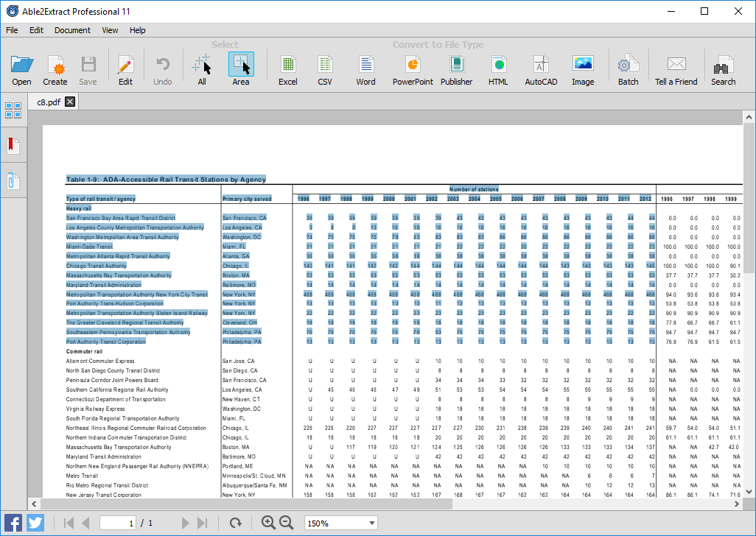Open the View menu
Screen dimensions: 756x536
pyautogui.click(x=110, y=30)
